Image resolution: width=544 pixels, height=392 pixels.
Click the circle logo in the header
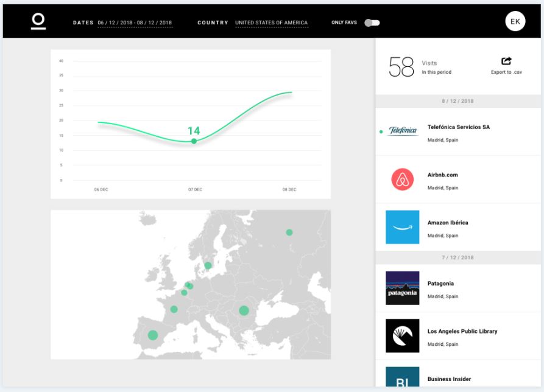pyautogui.click(x=38, y=21)
